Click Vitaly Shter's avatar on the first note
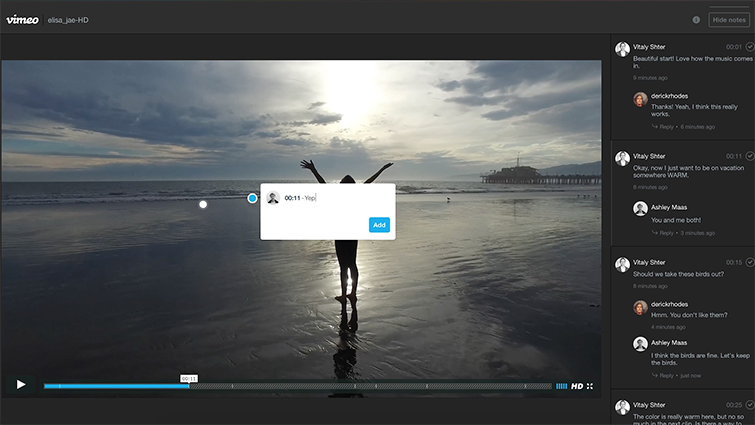Screen dimensions: 755x425 point(622,49)
